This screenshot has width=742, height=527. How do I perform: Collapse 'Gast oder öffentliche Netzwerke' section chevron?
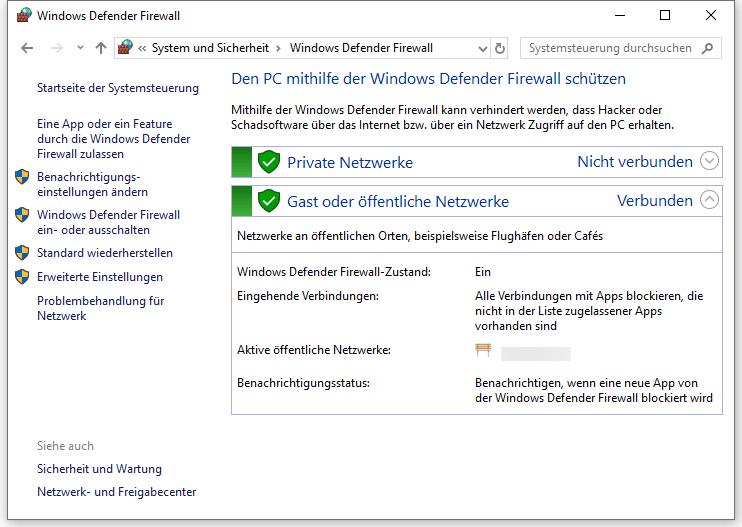(709, 200)
